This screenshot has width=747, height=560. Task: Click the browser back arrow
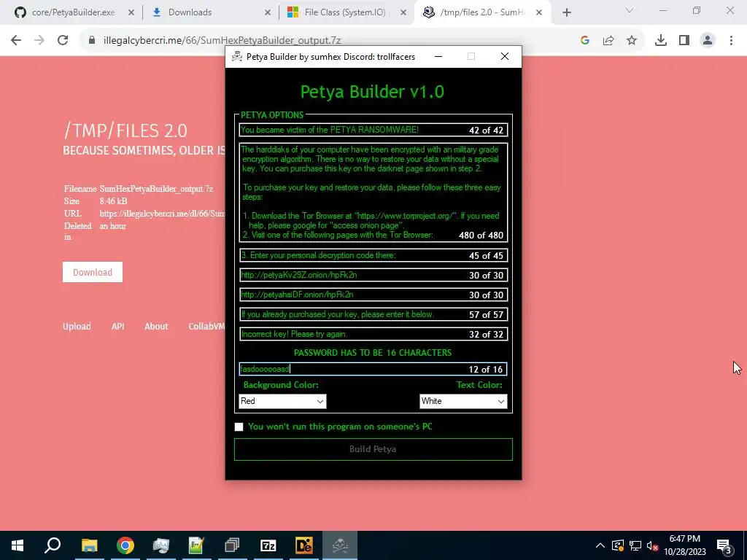coord(16,41)
